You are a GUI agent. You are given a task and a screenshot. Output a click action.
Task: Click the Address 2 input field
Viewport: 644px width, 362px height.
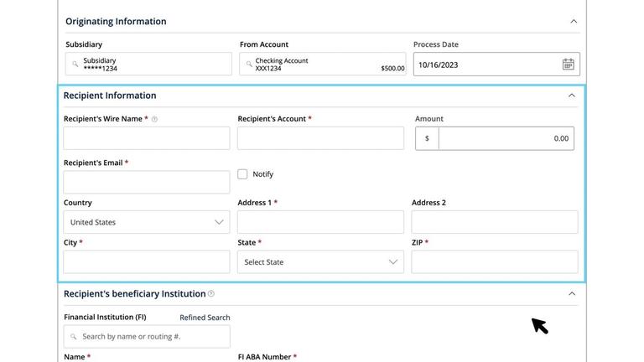[x=495, y=222]
